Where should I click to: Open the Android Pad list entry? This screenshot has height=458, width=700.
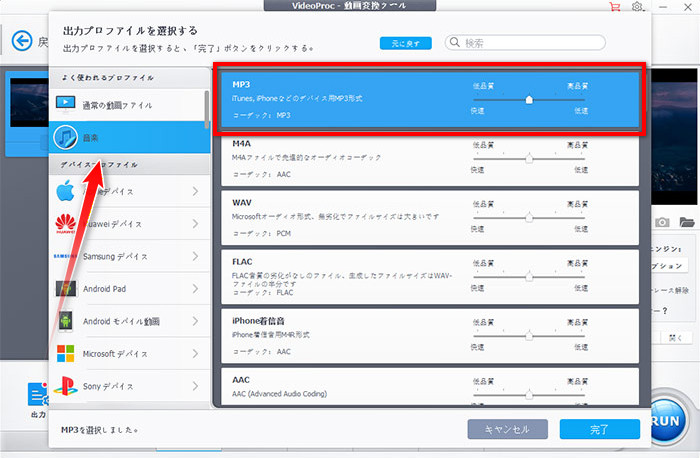(x=129, y=289)
